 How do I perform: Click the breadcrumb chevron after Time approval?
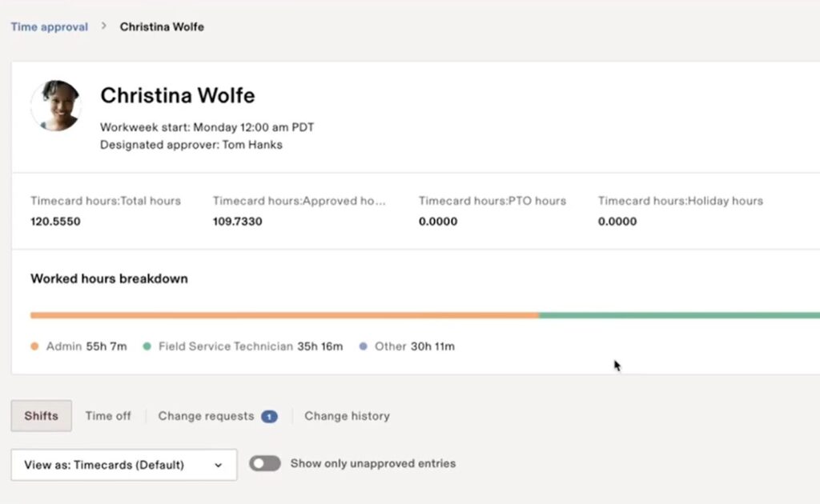pyautogui.click(x=102, y=26)
